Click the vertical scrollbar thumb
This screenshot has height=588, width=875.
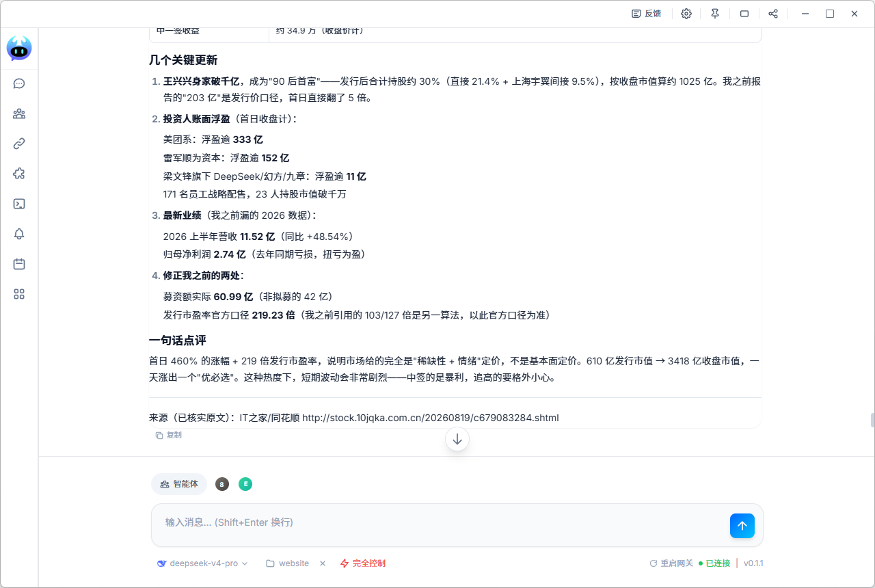coord(872,420)
